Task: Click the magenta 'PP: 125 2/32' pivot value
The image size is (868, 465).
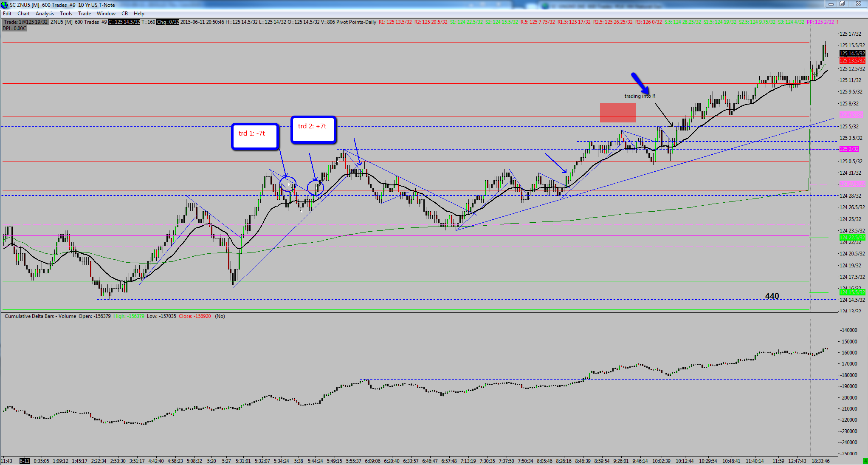Action: [820, 22]
